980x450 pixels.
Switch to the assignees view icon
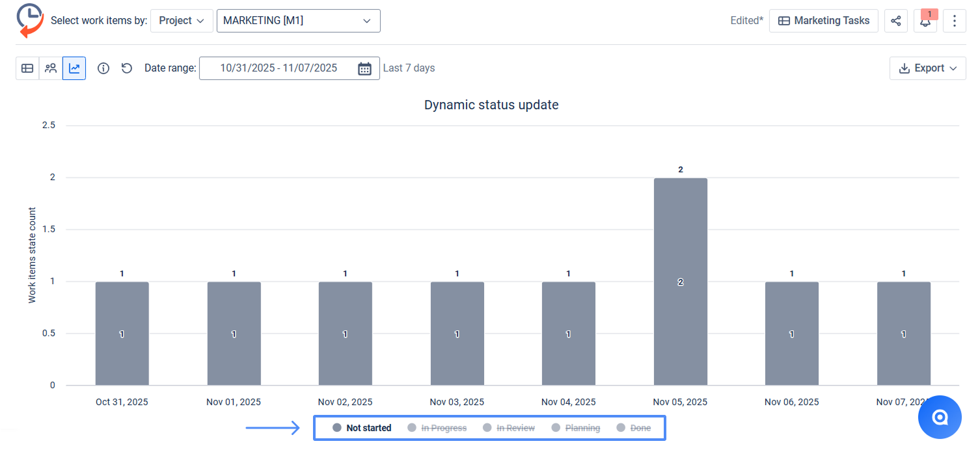coord(51,68)
